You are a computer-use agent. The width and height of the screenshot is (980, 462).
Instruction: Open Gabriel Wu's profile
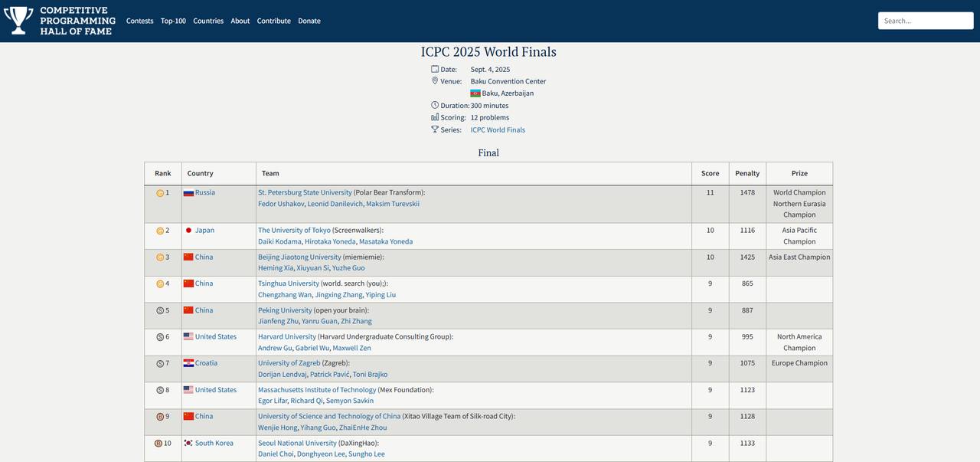coord(313,348)
